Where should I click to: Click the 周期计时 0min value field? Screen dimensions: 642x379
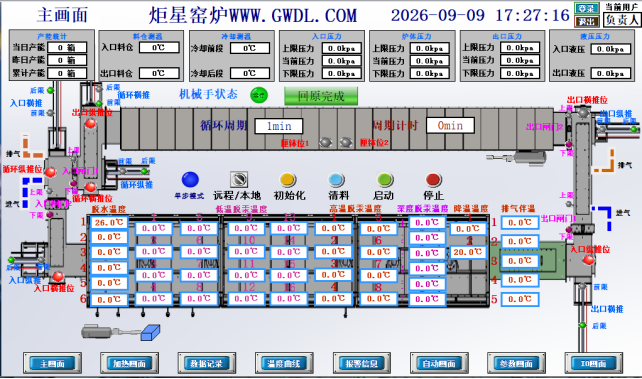(450, 125)
